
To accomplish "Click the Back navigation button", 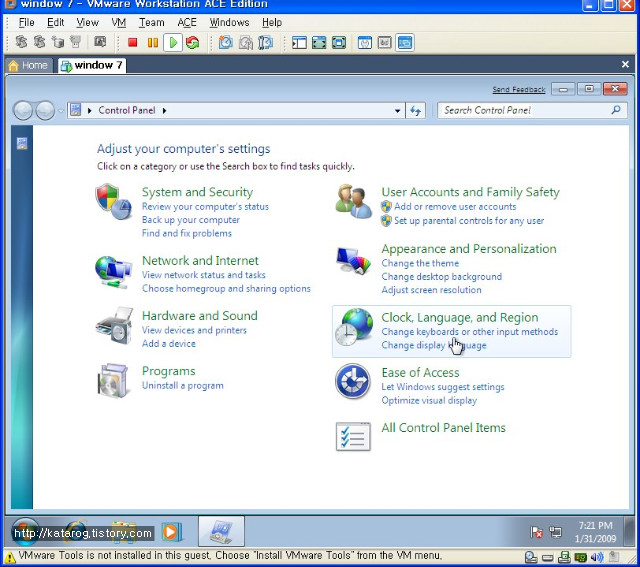I will pos(23,110).
